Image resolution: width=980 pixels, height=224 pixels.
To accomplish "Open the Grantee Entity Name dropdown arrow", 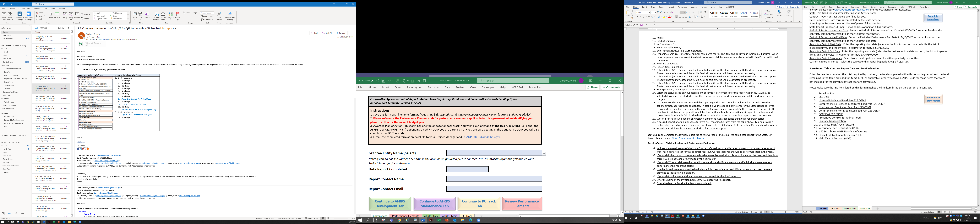I will 544,154.
